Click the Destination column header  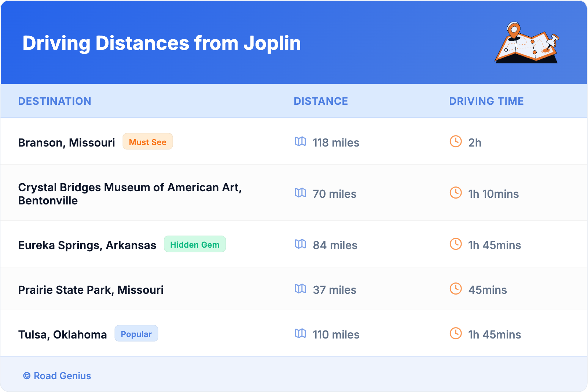[x=55, y=101]
